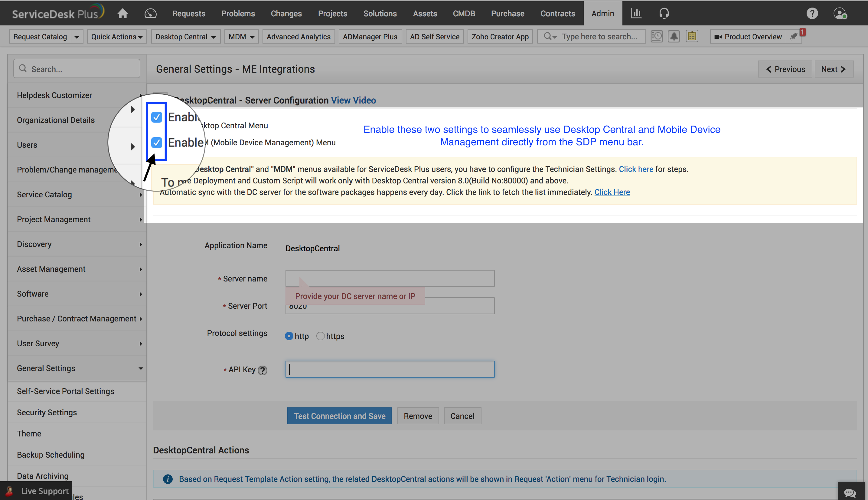Open the Reports bar chart icon

click(x=636, y=13)
